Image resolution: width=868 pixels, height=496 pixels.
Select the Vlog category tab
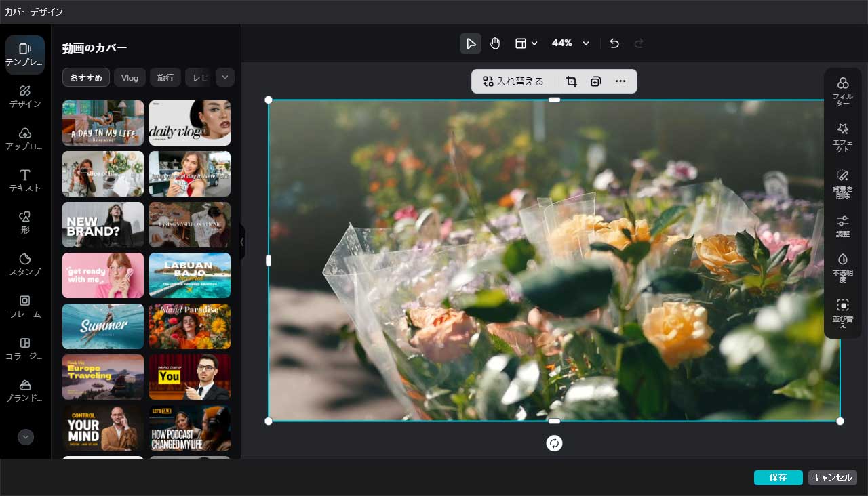point(130,77)
